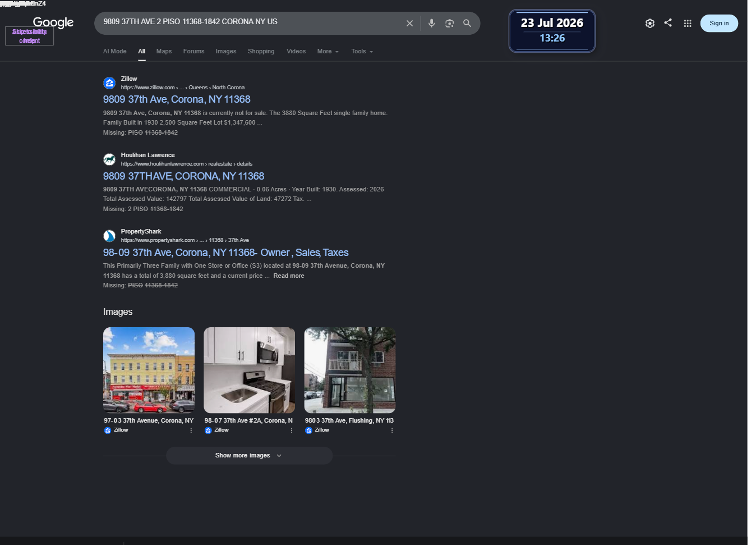Switch to the Videos tab

(296, 52)
